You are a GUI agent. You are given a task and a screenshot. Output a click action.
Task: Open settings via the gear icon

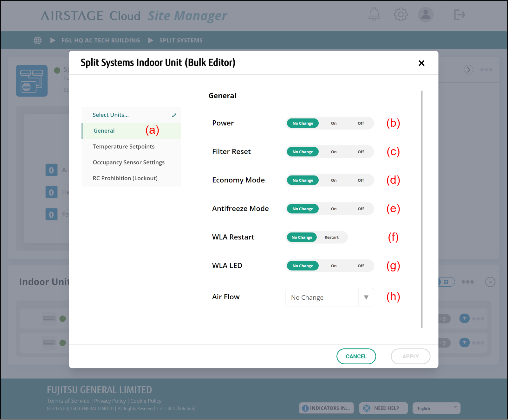(401, 15)
